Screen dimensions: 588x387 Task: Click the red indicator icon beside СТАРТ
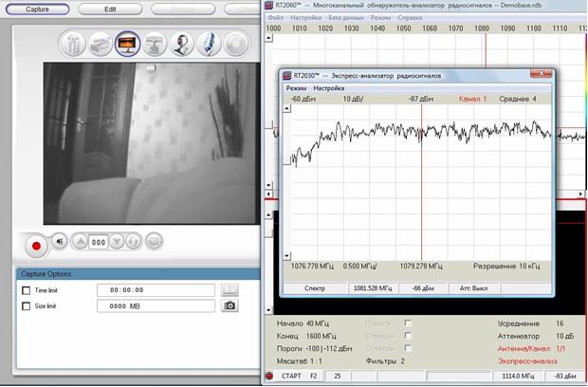pyautogui.click(x=269, y=376)
